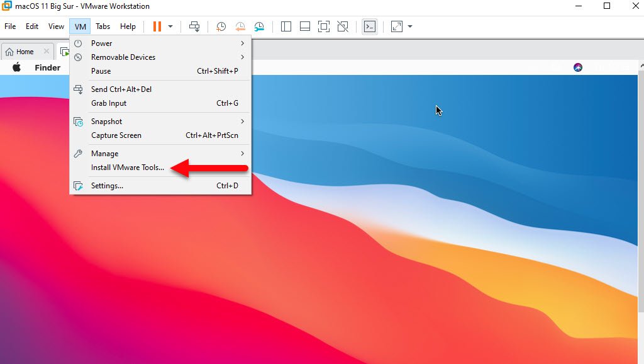The image size is (644, 364).
Task: Open Settings... from the VM menu
Action: tap(160, 186)
